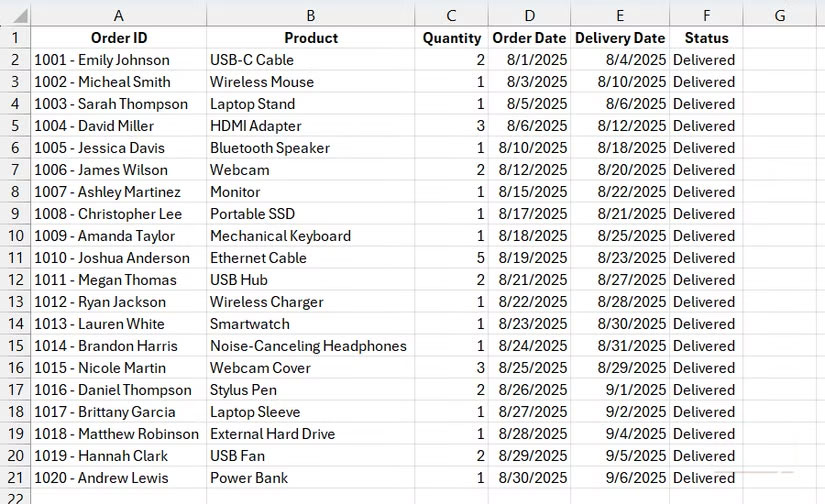Click the Delivery Date header cell
Viewport: 825px width, 504px height.
tap(620, 38)
